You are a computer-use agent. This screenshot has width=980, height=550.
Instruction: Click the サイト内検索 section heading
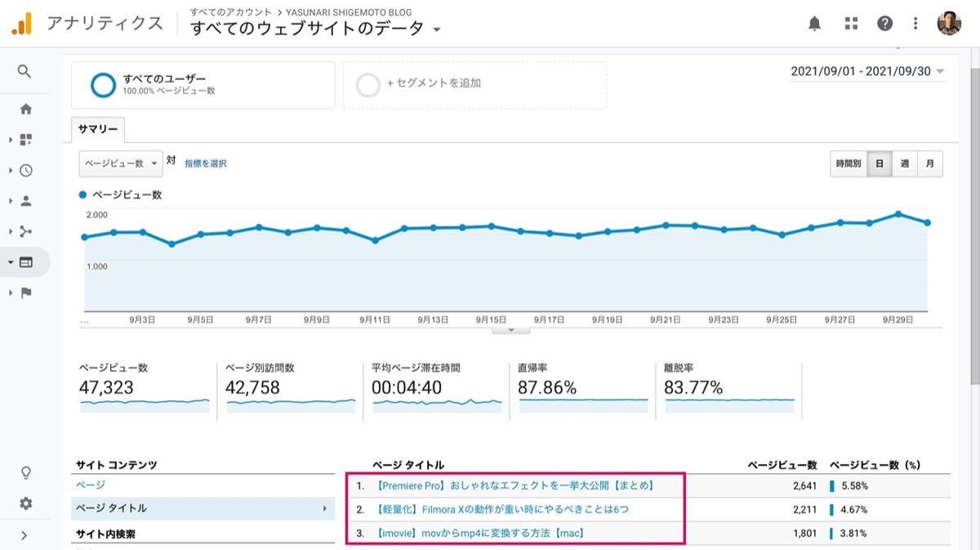click(105, 534)
